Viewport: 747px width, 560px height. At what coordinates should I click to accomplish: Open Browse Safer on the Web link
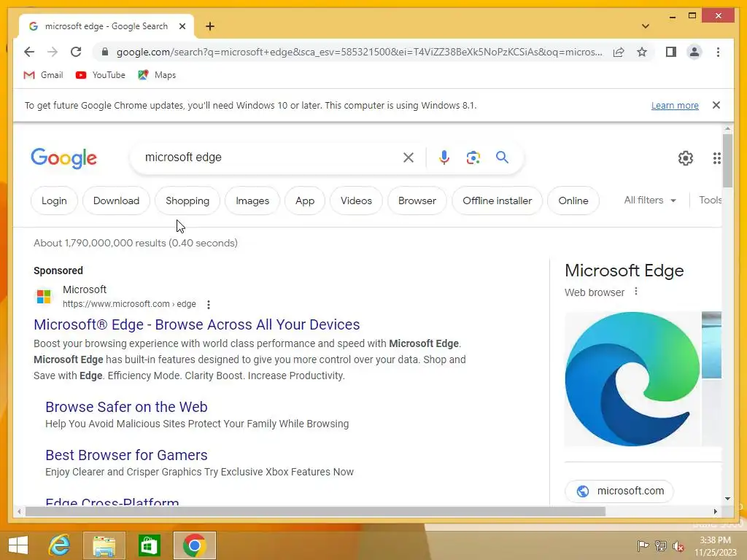(x=126, y=407)
